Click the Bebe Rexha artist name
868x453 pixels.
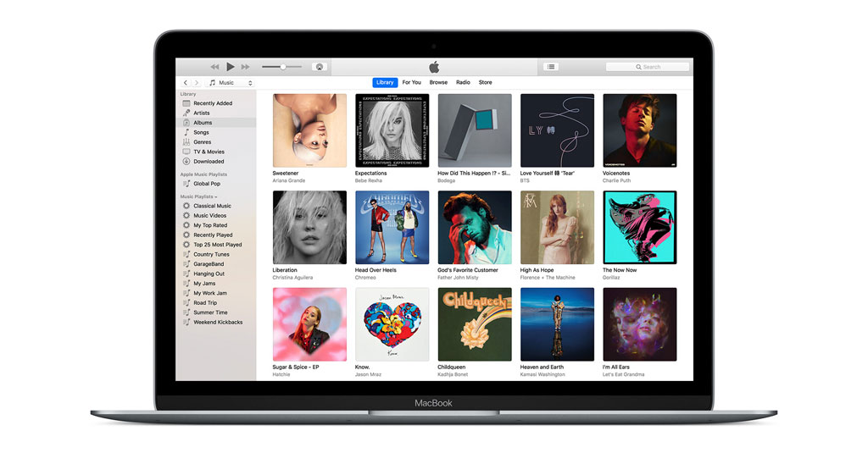368,181
